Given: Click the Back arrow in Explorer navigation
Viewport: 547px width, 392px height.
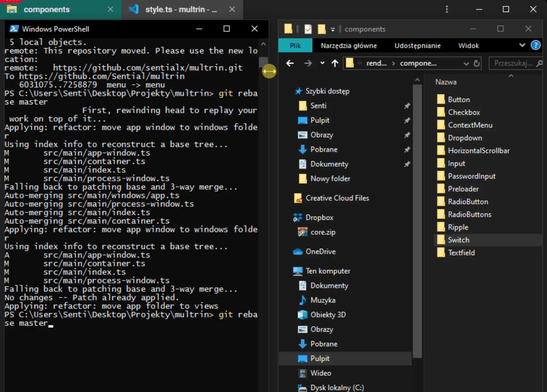Looking at the screenshot, I should [x=290, y=63].
